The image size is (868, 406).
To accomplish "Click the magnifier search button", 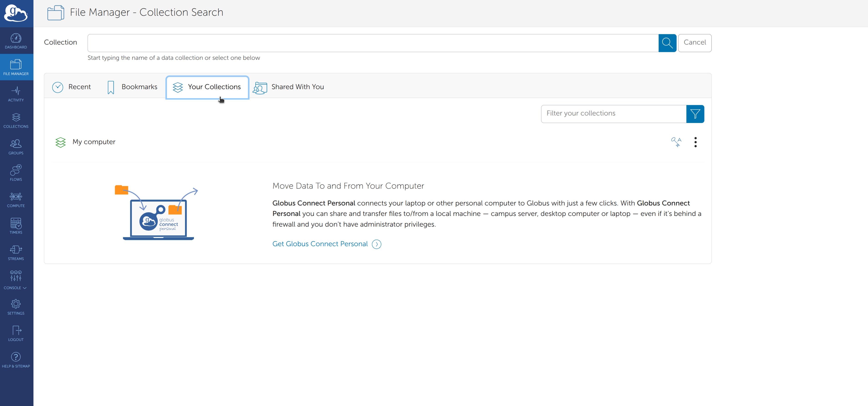I will [x=667, y=43].
